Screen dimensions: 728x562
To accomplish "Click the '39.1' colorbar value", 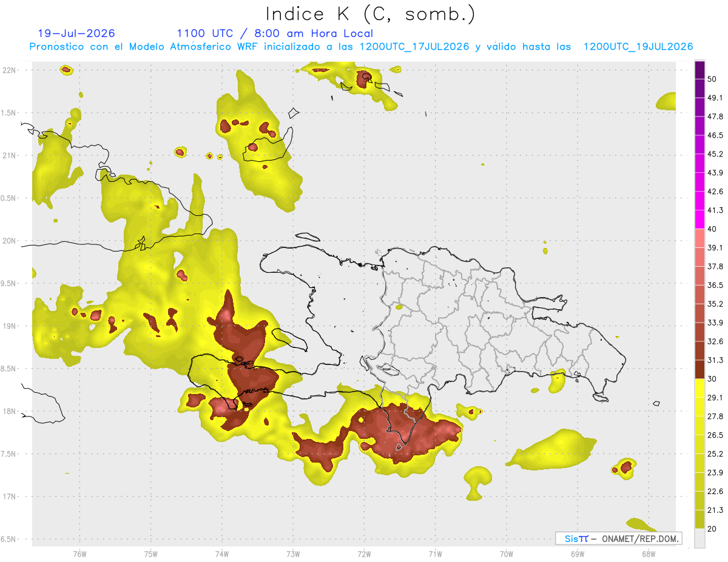I will (715, 248).
